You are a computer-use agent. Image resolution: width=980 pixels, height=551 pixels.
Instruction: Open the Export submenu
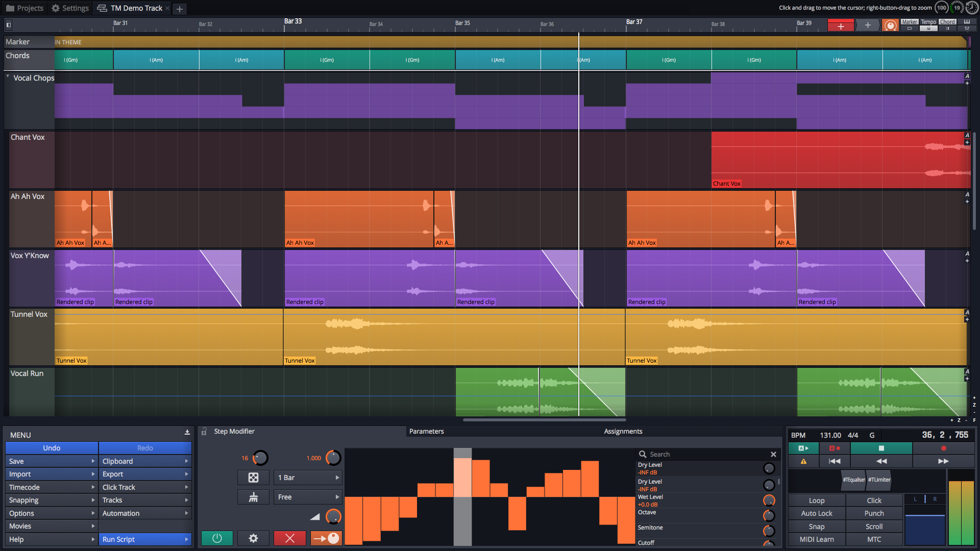tap(145, 474)
